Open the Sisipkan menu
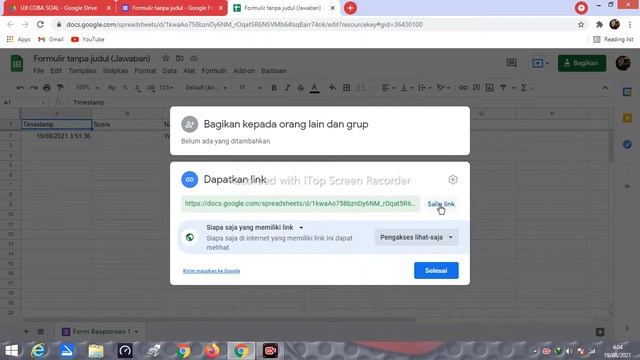Screen dimensions: 640x360 coord(115,71)
